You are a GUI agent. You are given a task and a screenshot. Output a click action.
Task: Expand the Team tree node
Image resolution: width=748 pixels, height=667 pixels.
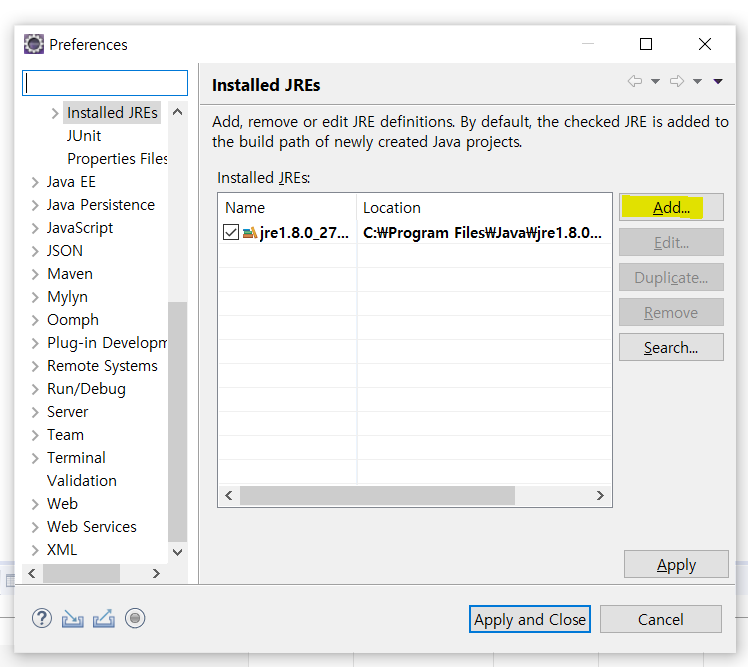pyautogui.click(x=35, y=435)
